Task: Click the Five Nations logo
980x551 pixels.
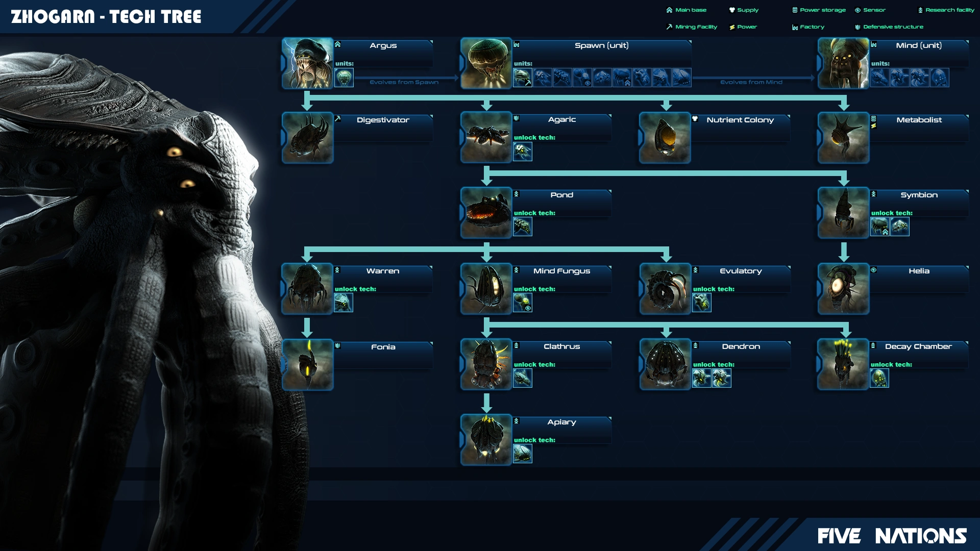Action: click(892, 536)
